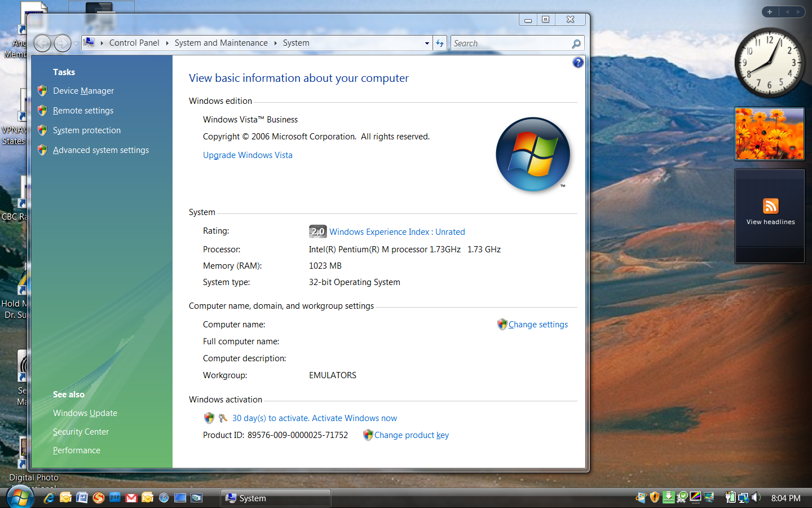Viewport: 812px width, 508px height.
Task: Click Change settings for computer name
Action: pos(538,325)
